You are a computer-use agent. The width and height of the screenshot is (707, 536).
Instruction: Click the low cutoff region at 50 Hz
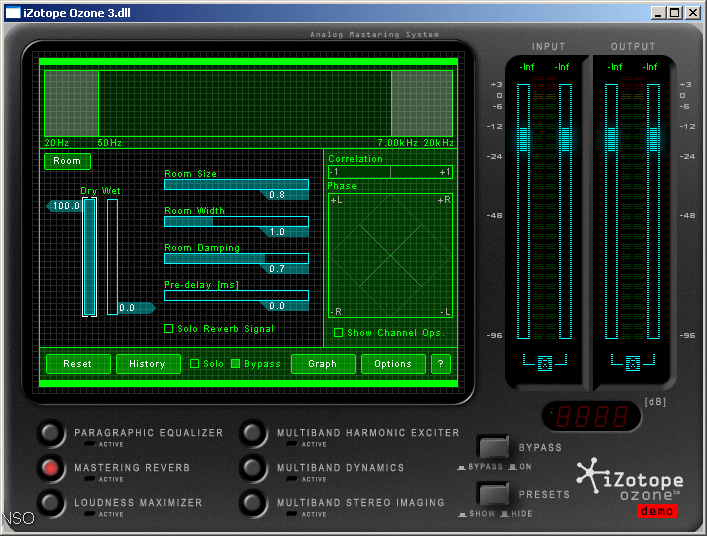[x=71, y=103]
